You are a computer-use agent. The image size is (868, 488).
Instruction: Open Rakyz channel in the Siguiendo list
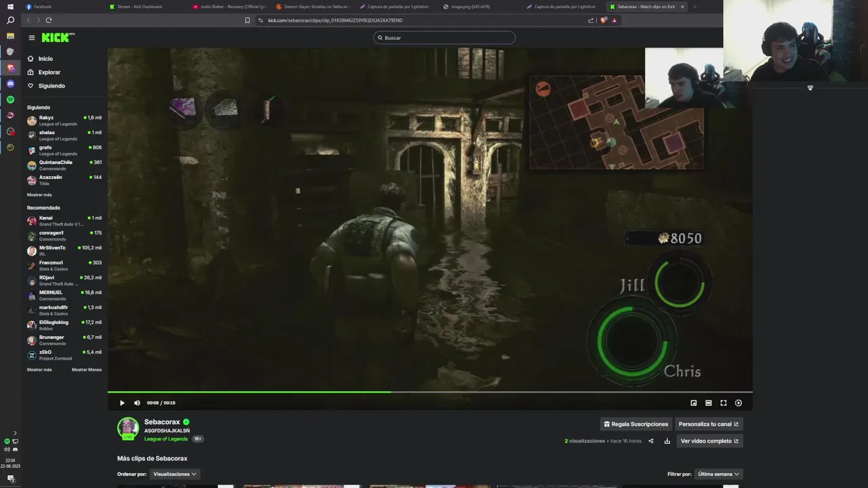tap(64, 121)
